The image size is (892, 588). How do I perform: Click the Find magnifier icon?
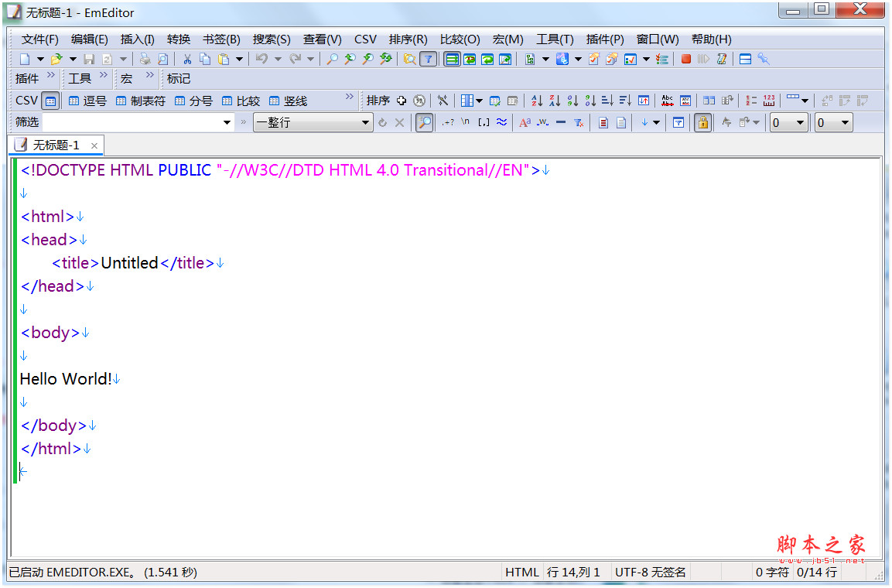(x=332, y=59)
